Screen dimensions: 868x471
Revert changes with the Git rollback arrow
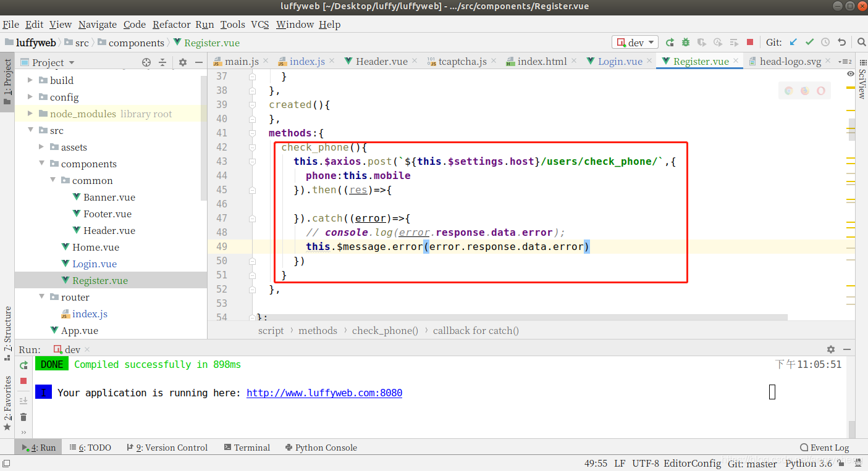tap(841, 43)
